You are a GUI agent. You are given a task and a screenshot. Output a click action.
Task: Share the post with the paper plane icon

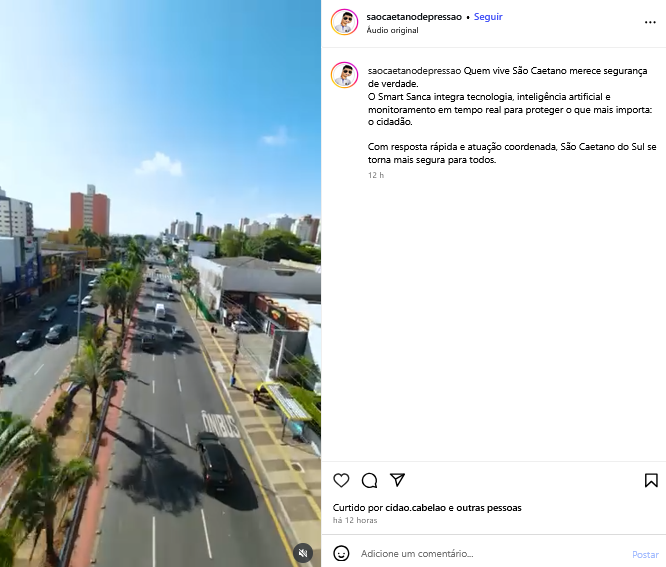pos(397,480)
